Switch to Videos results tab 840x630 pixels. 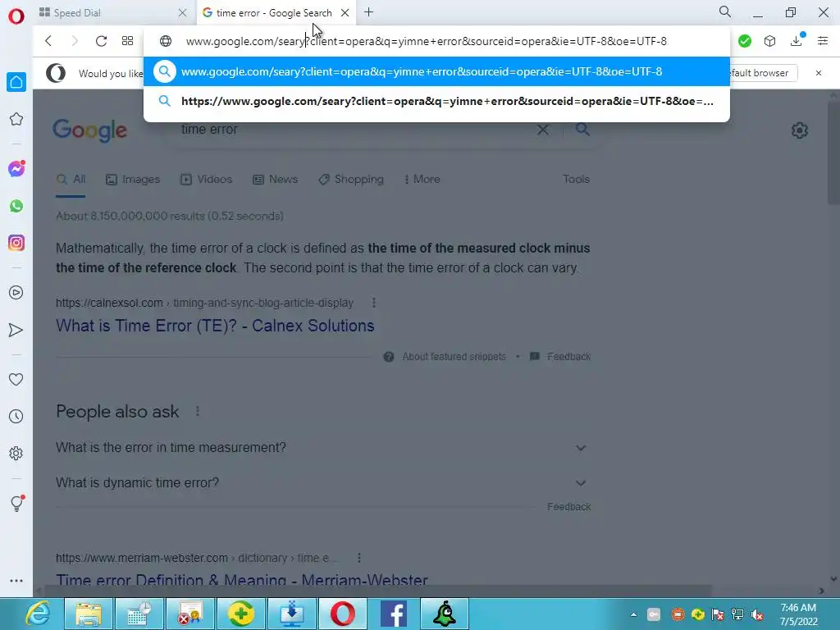coord(206,180)
